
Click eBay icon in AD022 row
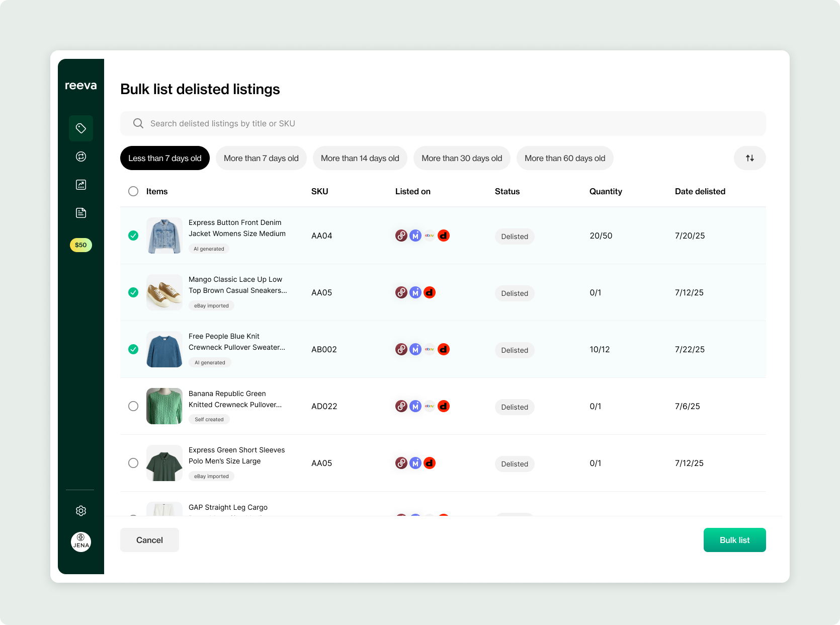[430, 406]
